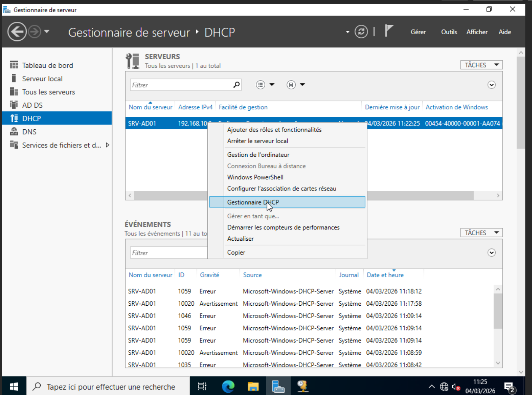
Task: Click the servers Filtrer input field
Action: click(180, 85)
